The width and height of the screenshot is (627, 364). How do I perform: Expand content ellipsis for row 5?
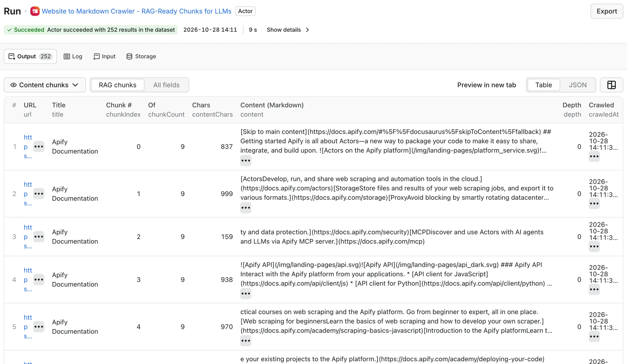[x=246, y=341]
